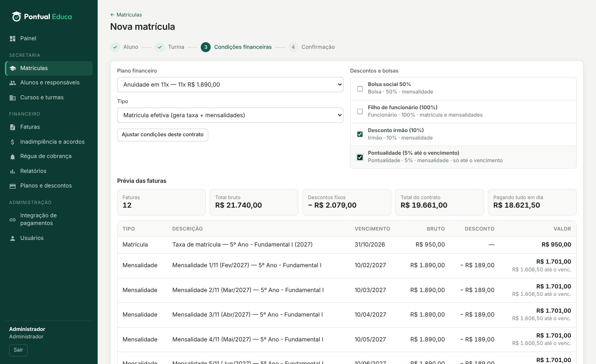The width and height of the screenshot is (596, 364).
Task: Open Inadimplência e acordos page
Action: click(49, 142)
